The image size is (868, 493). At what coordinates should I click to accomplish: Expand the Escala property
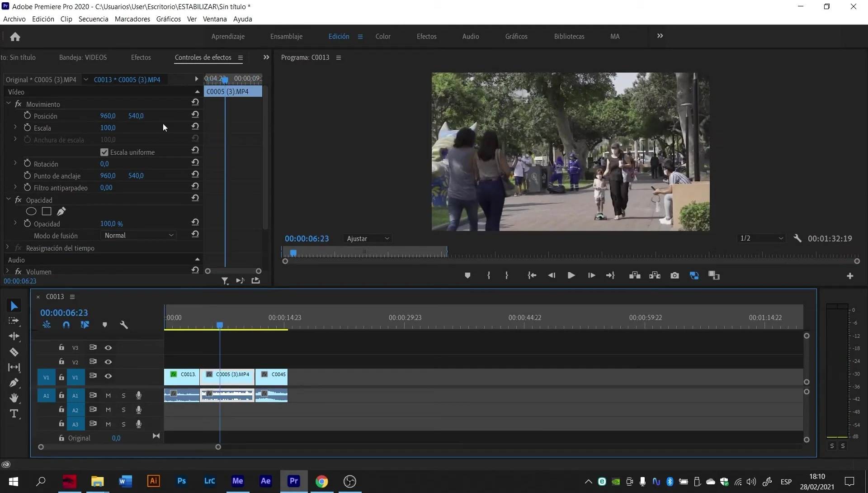click(x=15, y=127)
